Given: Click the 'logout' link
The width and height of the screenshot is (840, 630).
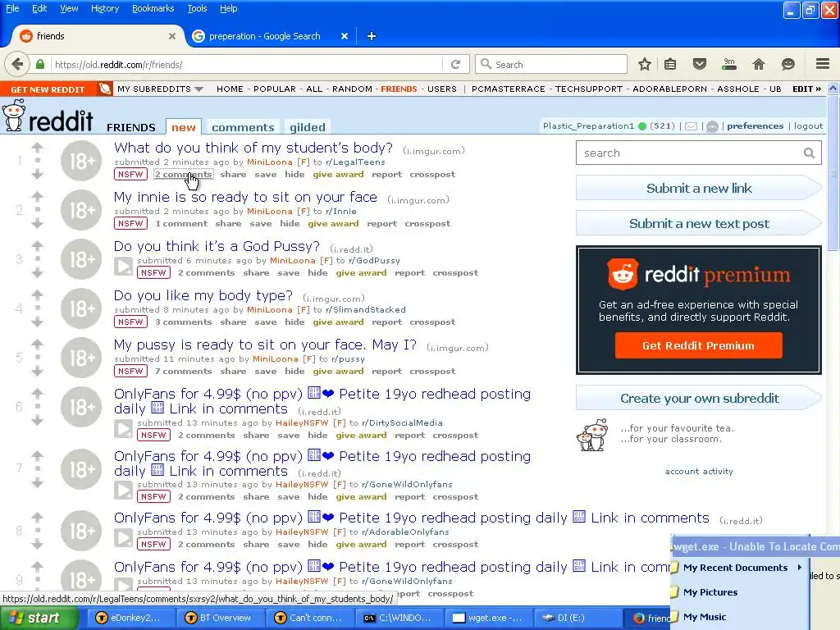Looking at the screenshot, I should click(x=808, y=126).
